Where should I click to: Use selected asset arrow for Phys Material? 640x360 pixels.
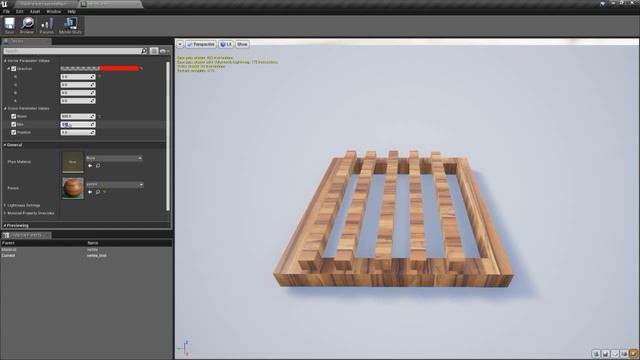tap(90, 166)
